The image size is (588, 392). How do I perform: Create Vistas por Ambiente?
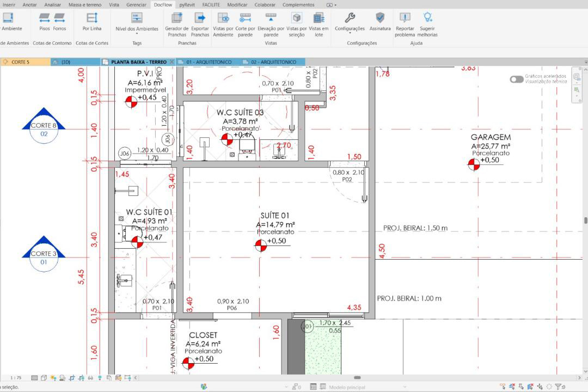coord(223,24)
